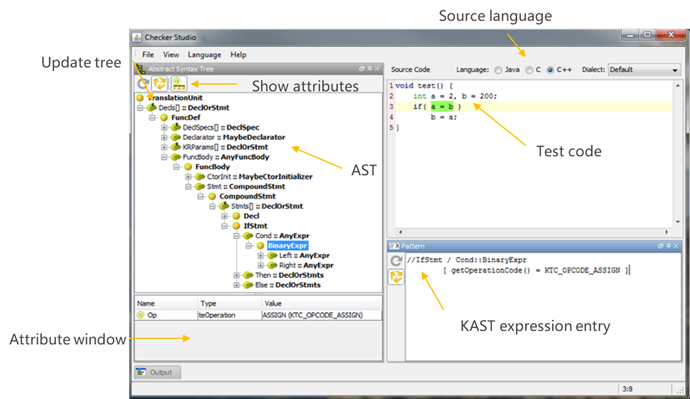Select FuncBody = AnyFuncBody tree row
This screenshot has height=399, width=690.
coord(226,157)
